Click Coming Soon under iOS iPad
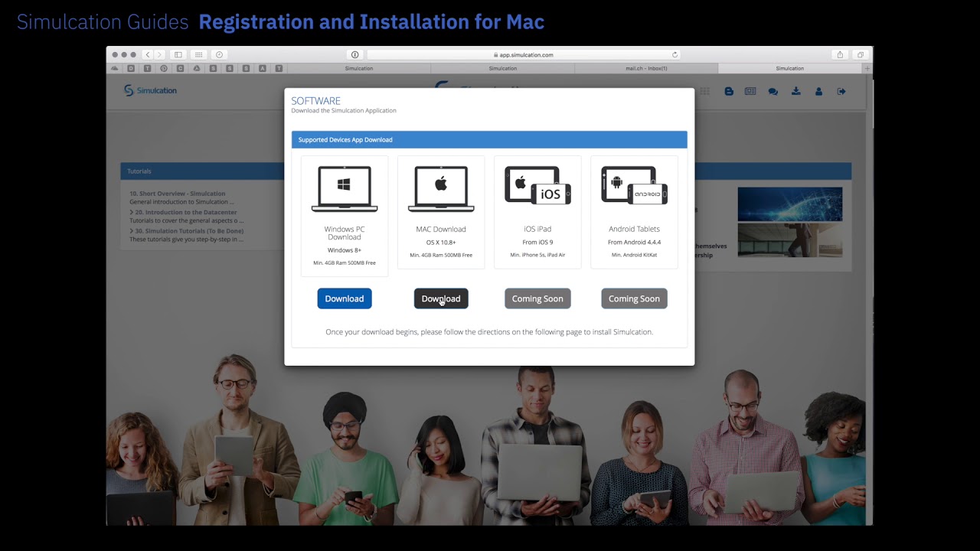980x551 pixels. point(537,298)
